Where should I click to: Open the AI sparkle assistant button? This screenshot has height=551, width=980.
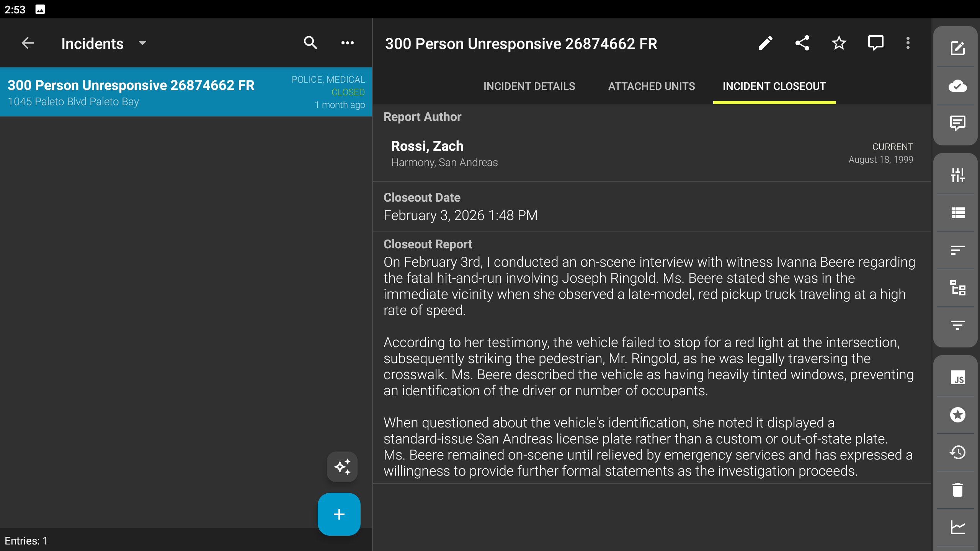pyautogui.click(x=342, y=467)
